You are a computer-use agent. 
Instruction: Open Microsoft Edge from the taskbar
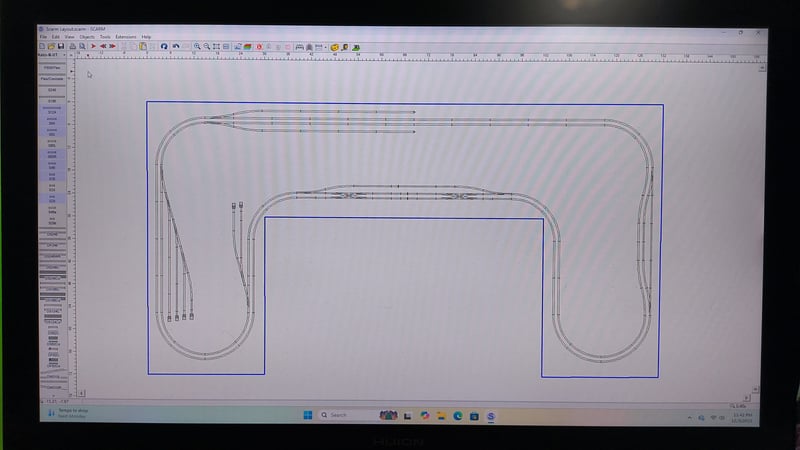tap(458, 416)
